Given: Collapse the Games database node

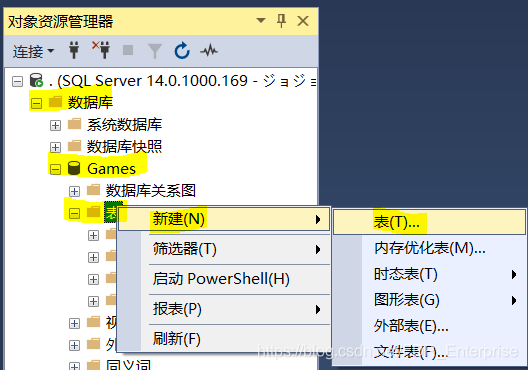Looking at the screenshot, I should click(x=55, y=169).
